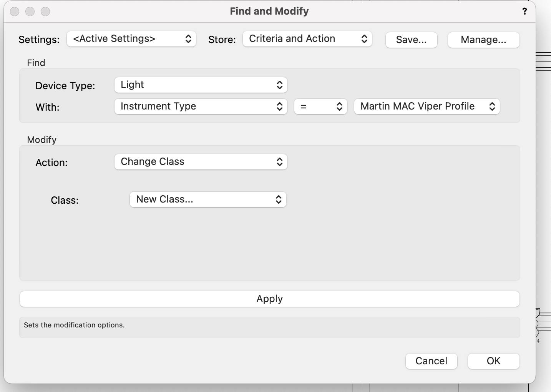Click the gray close window button

click(15, 12)
